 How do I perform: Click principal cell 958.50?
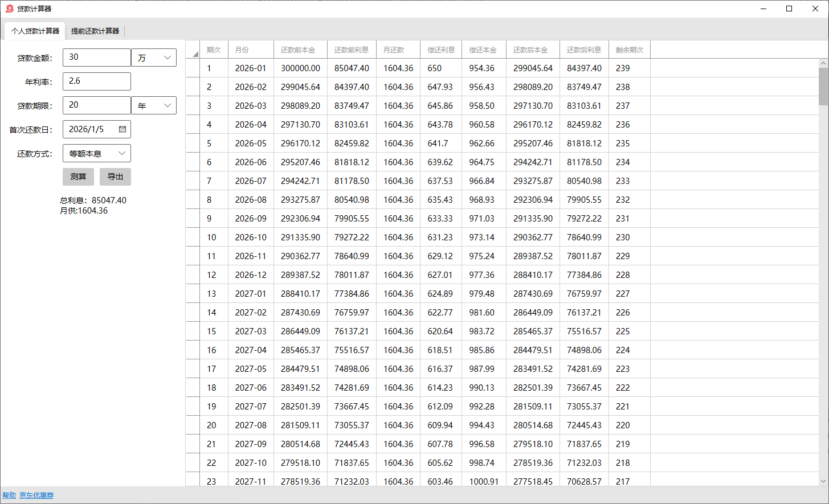[x=484, y=105]
